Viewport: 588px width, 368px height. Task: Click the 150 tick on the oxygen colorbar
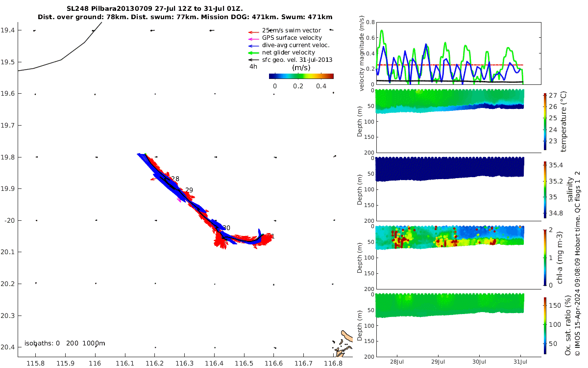(x=555, y=305)
